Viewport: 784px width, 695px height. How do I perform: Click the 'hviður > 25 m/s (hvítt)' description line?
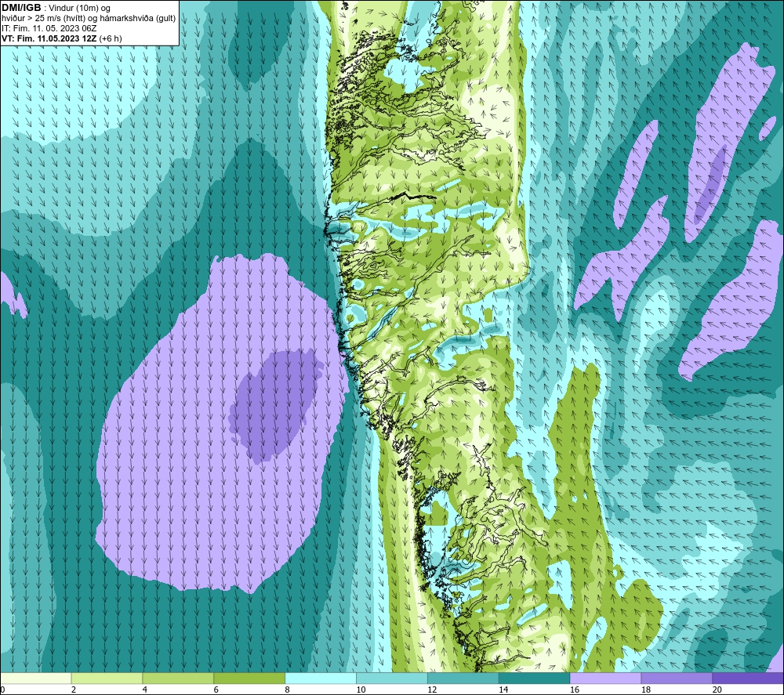pos(89,19)
